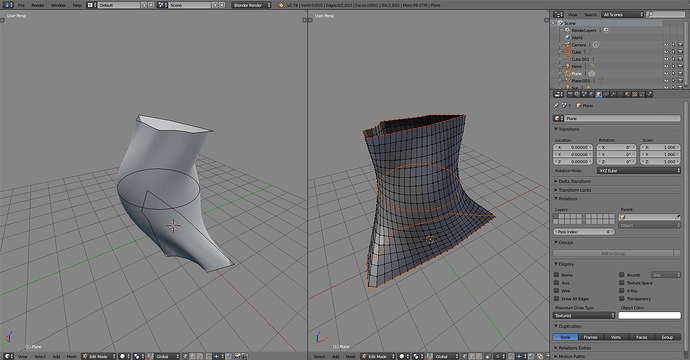Click the Blender logo in header
690x360 pixels.
pos(281,5)
